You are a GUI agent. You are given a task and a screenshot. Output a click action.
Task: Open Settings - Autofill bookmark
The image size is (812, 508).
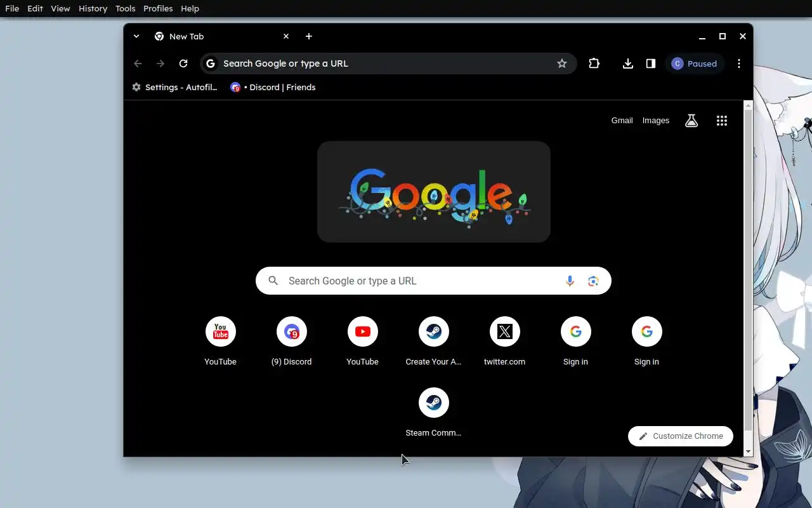[x=174, y=87]
